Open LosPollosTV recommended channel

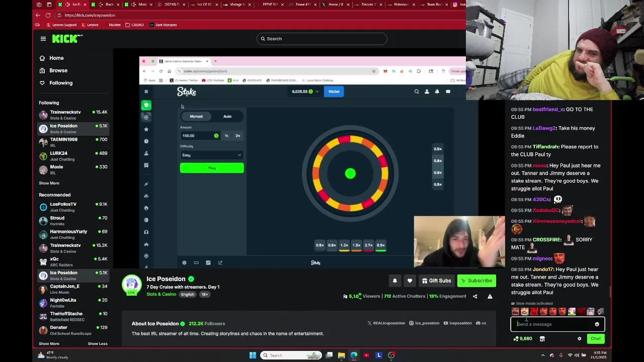click(73, 207)
